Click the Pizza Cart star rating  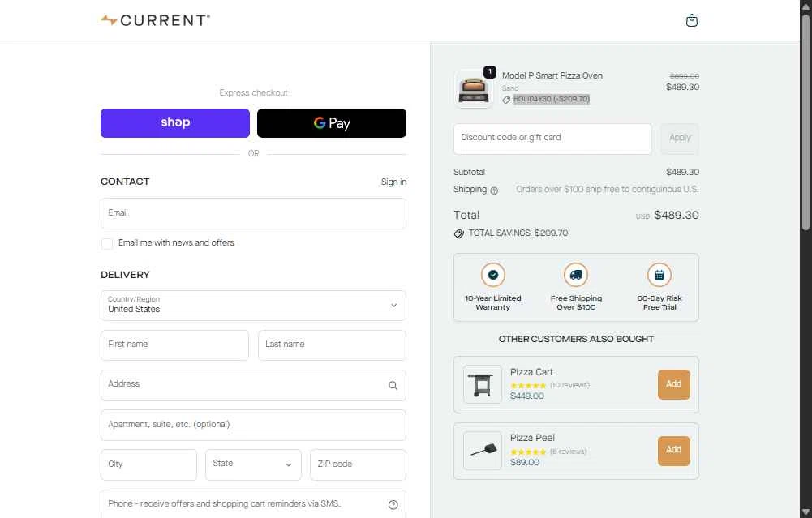click(x=528, y=386)
